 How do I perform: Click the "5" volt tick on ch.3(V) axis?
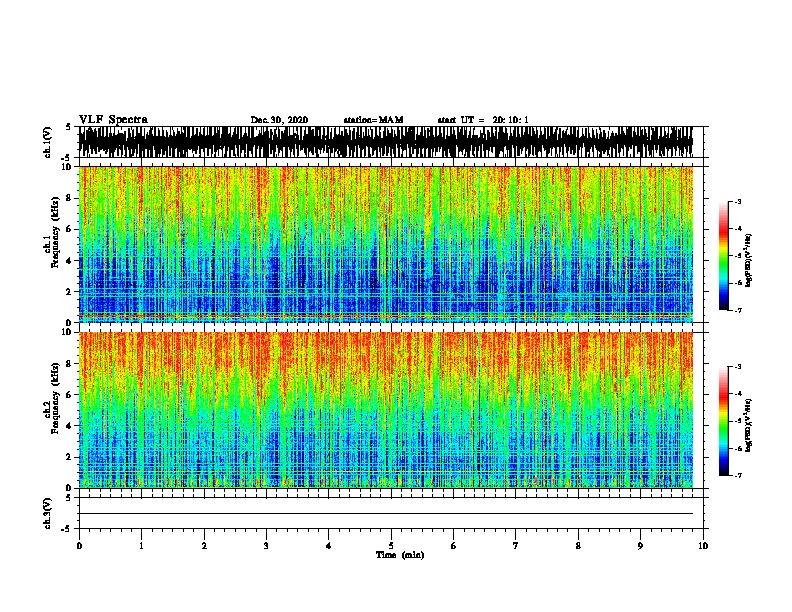[x=68, y=498]
